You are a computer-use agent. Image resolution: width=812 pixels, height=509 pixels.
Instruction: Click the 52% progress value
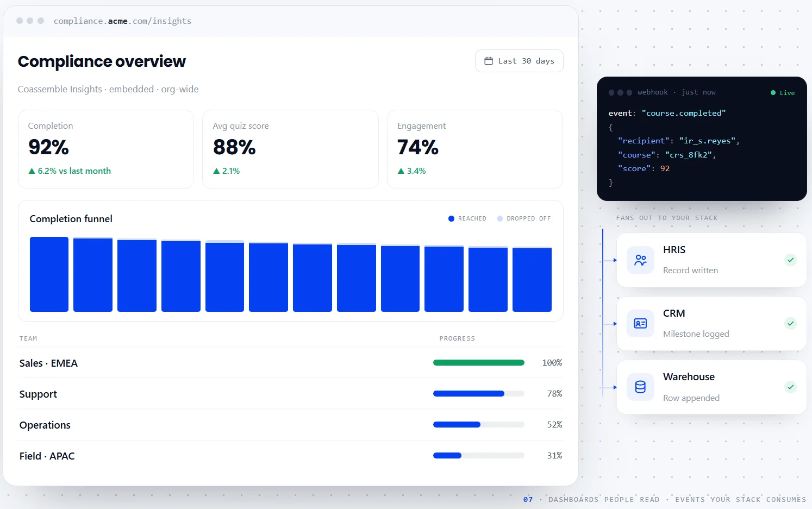(554, 424)
